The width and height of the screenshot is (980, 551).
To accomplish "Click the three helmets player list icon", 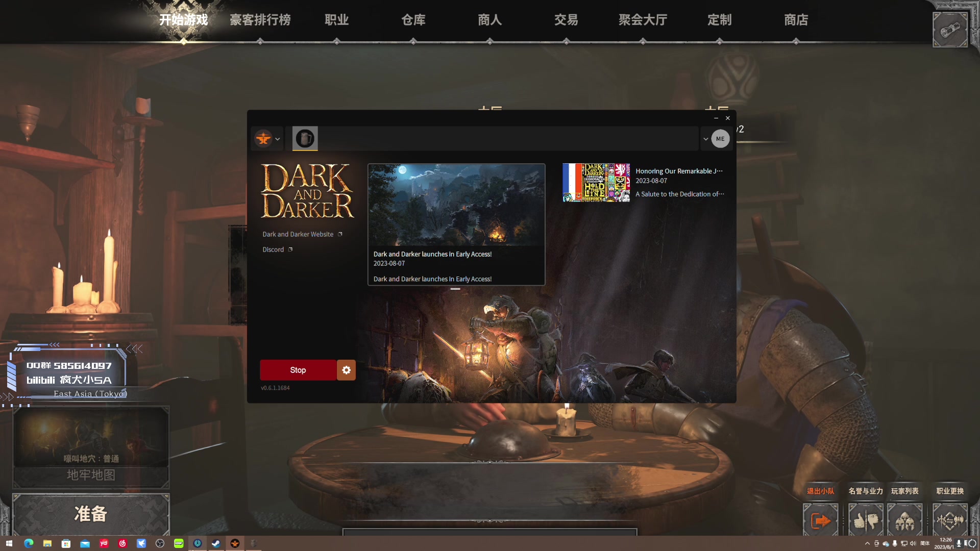I will 905,520.
